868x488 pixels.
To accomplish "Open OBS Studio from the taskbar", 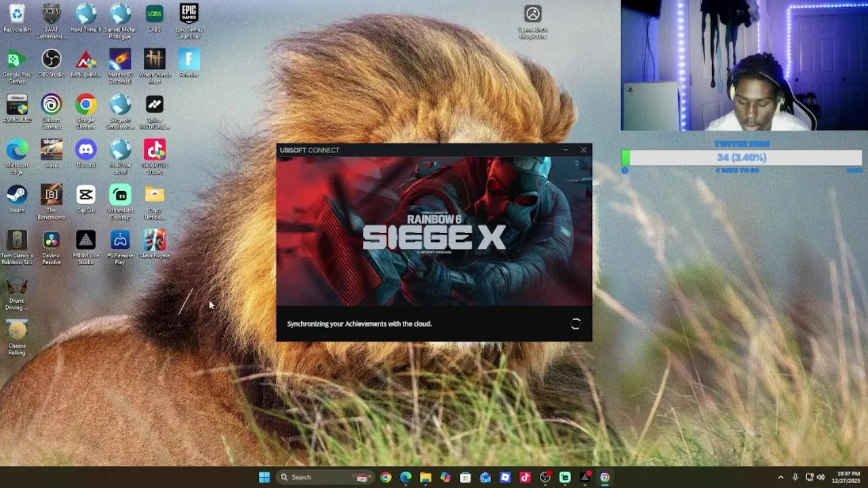I will [x=545, y=477].
